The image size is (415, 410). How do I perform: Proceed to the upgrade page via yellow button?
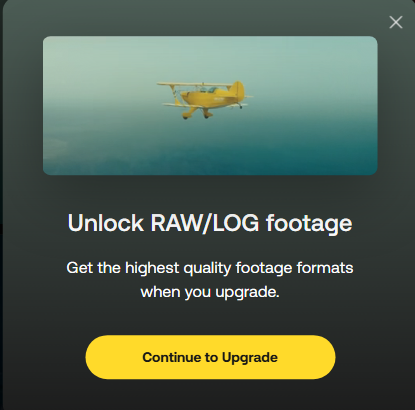(x=210, y=357)
